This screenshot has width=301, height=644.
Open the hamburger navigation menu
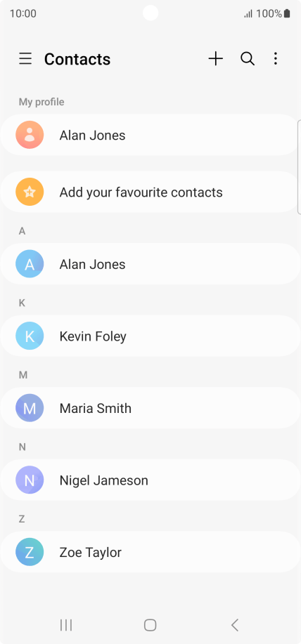(x=25, y=59)
